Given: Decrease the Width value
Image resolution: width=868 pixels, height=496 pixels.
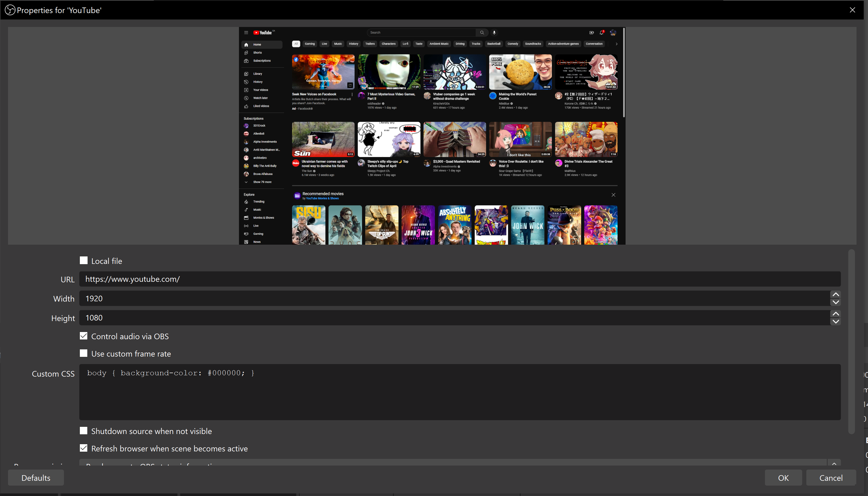Looking at the screenshot, I should pyautogui.click(x=836, y=303).
